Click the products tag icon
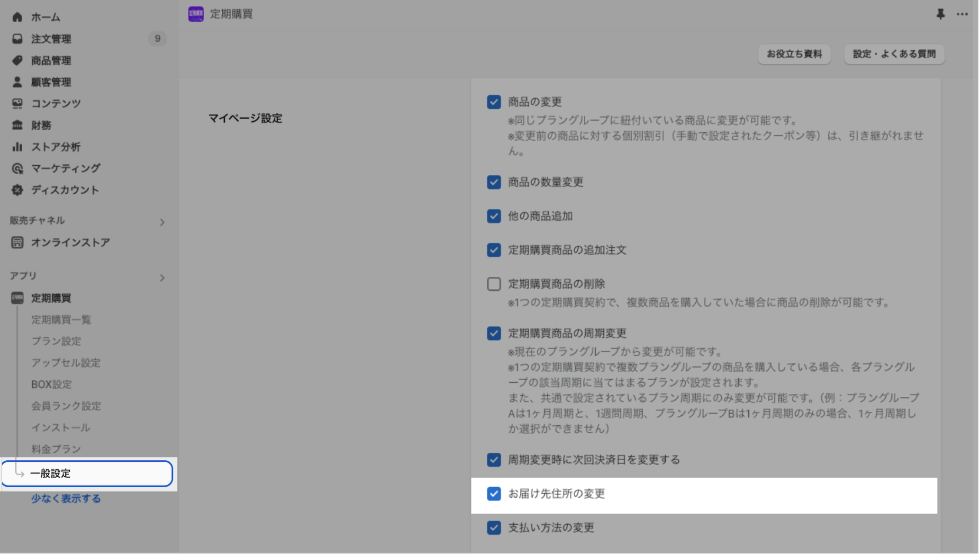Screen dimensions: 980x554 pyautogui.click(x=18, y=61)
